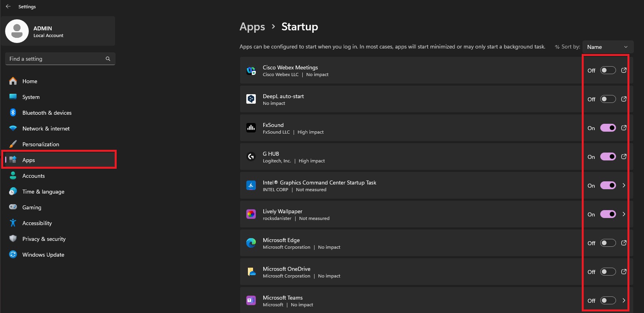Click Logitech, Inc. High impact text
This screenshot has height=313, width=644.
[x=294, y=161]
